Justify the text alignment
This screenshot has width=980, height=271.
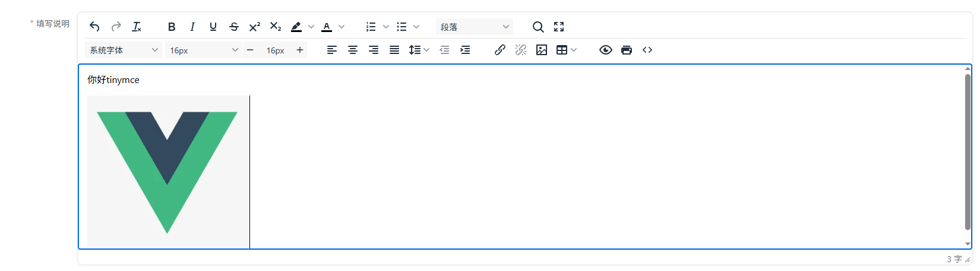coord(394,50)
